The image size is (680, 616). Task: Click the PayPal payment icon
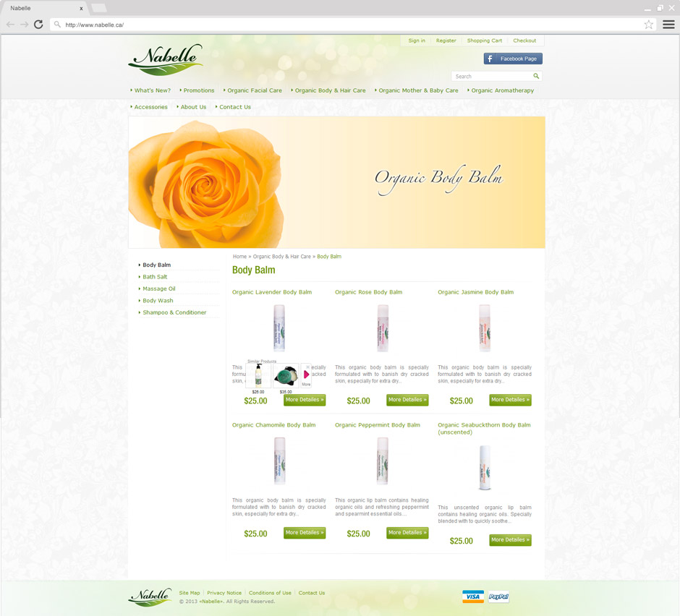click(498, 596)
